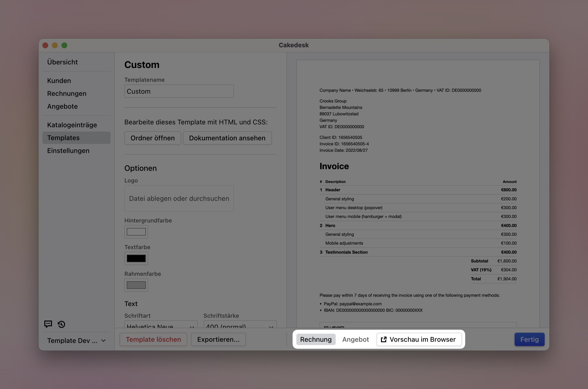The width and height of the screenshot is (588, 389).
Task: Click Template löschen
Action: pos(153,339)
